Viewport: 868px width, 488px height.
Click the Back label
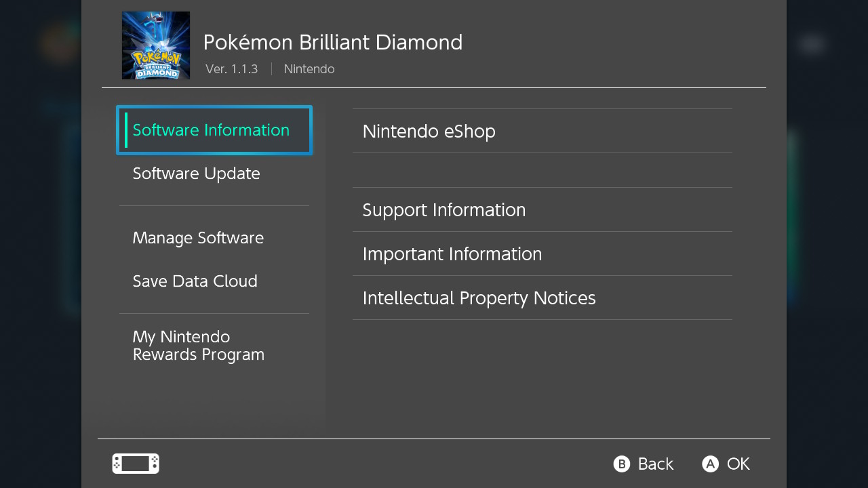point(656,464)
